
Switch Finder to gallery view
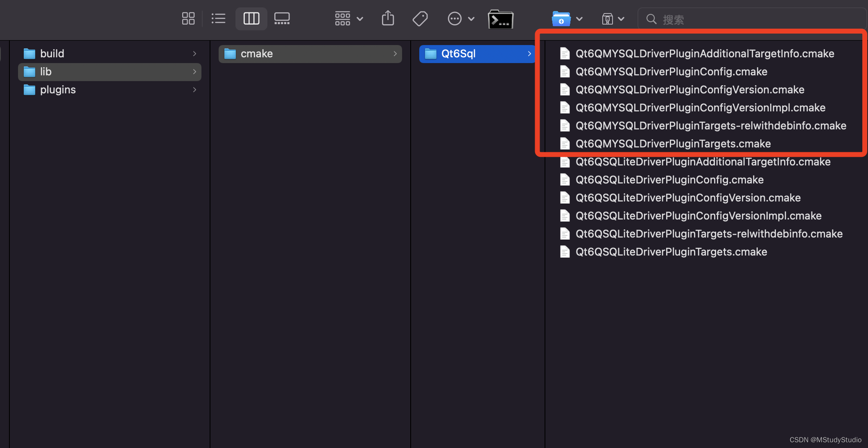[x=282, y=18]
